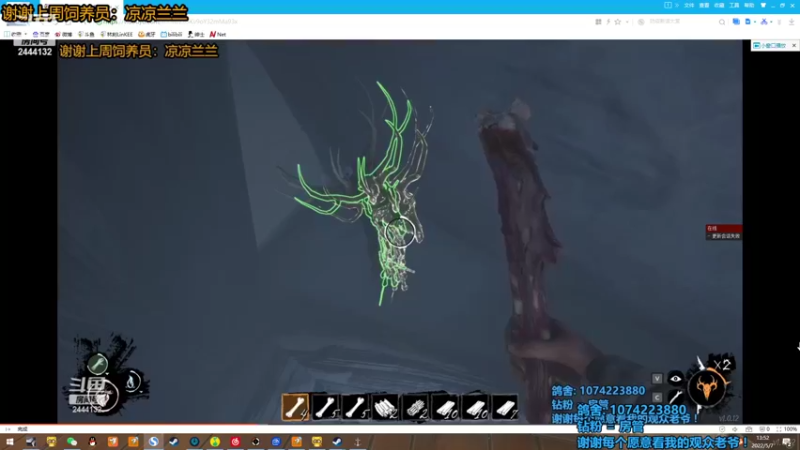Select the sixth hotbar slot marked 10
Viewport: 800px width, 450px height.
[445, 407]
